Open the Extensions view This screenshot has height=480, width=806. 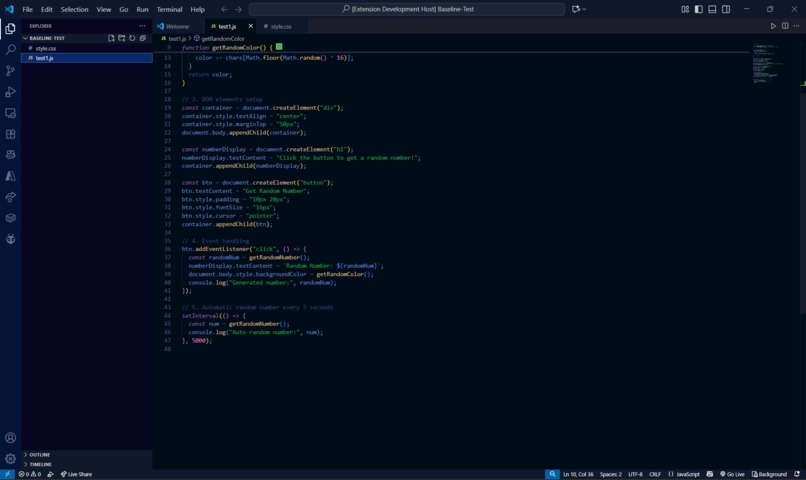coord(10,134)
